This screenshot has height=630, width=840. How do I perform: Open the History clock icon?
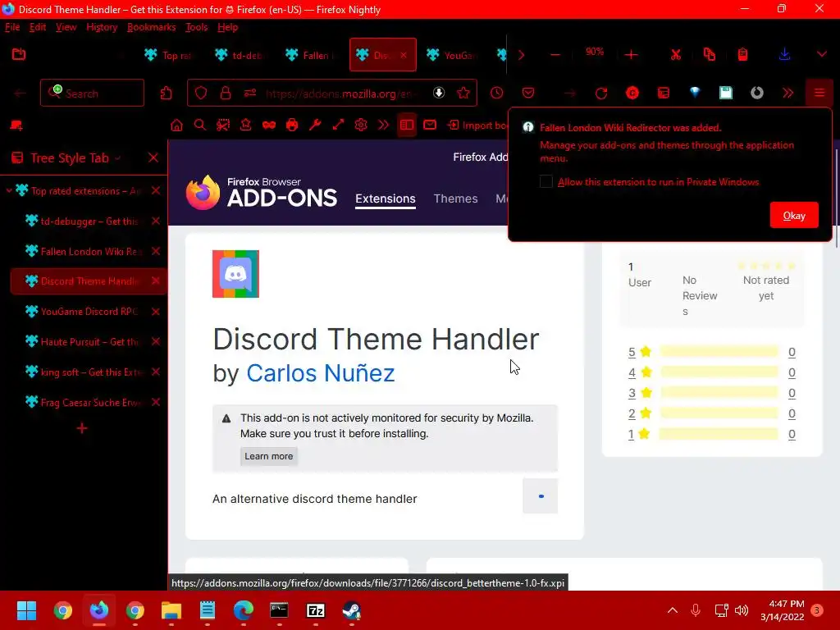[x=496, y=94]
